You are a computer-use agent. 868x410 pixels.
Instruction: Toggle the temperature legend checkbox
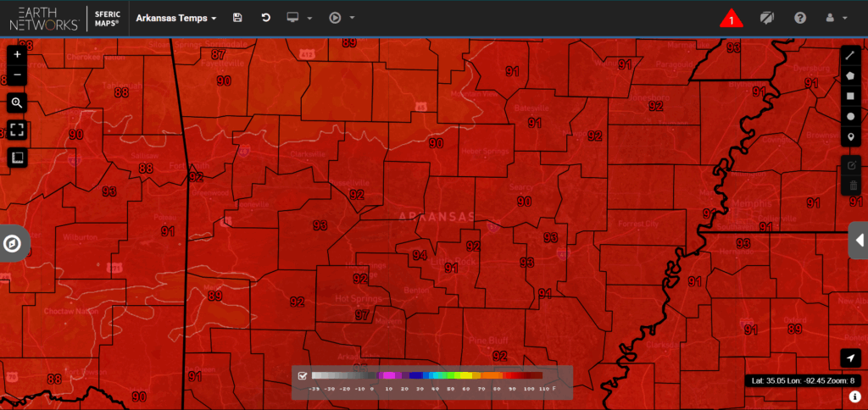click(x=302, y=375)
